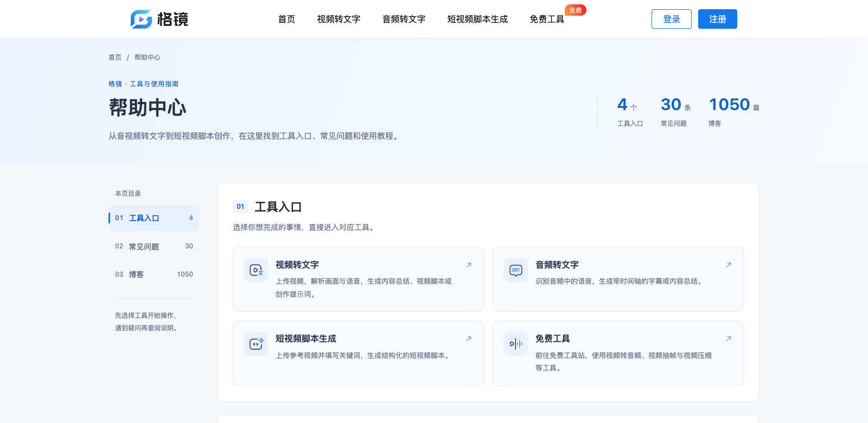Image resolution: width=868 pixels, height=423 pixels.
Task: Click the 1050 篇 博客 statistic
Action: [x=734, y=112]
